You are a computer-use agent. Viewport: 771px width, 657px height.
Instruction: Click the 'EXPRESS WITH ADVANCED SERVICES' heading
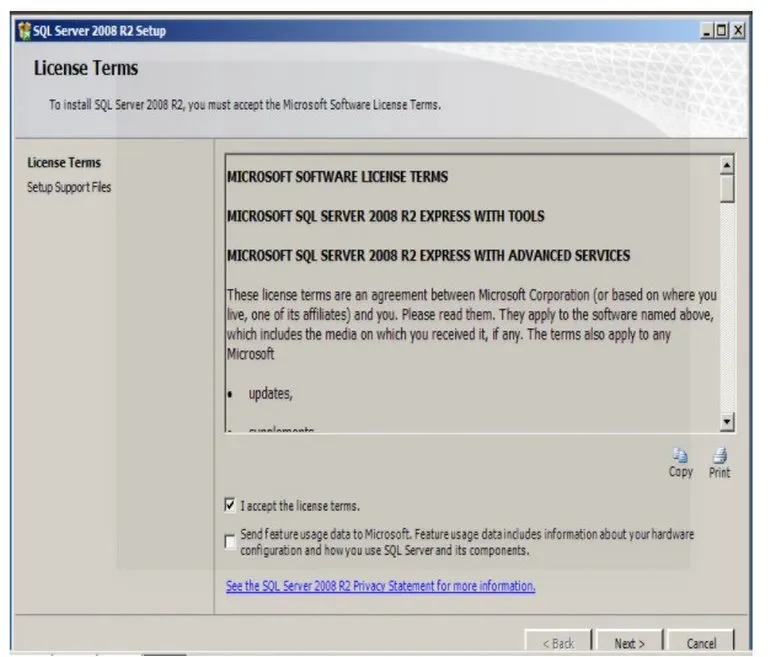point(428,256)
